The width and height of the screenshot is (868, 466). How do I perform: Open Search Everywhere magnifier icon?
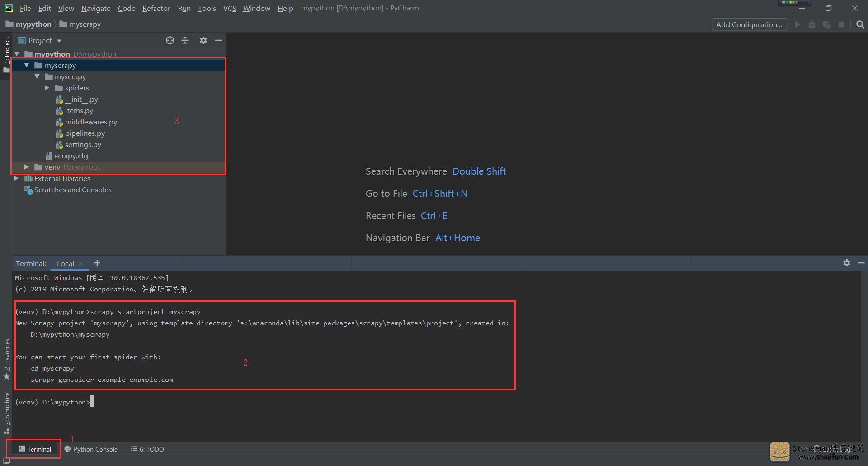pyautogui.click(x=860, y=24)
